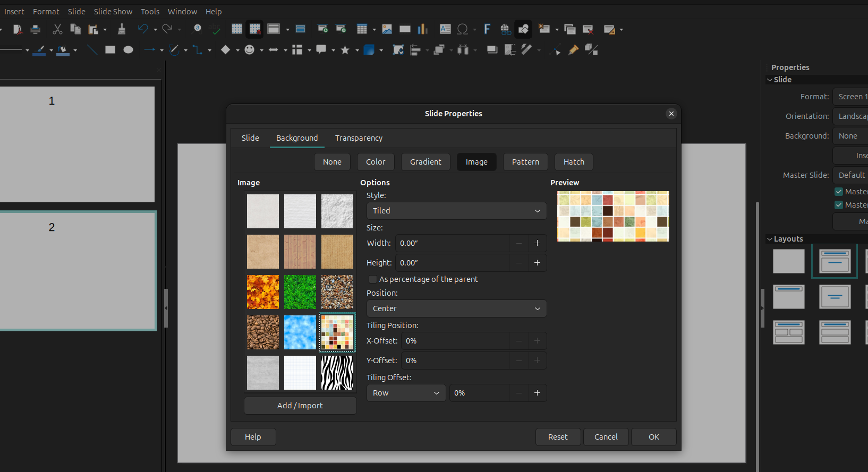Click the Symbol Shapes smiley icon
The image size is (868, 472).
pos(249,50)
